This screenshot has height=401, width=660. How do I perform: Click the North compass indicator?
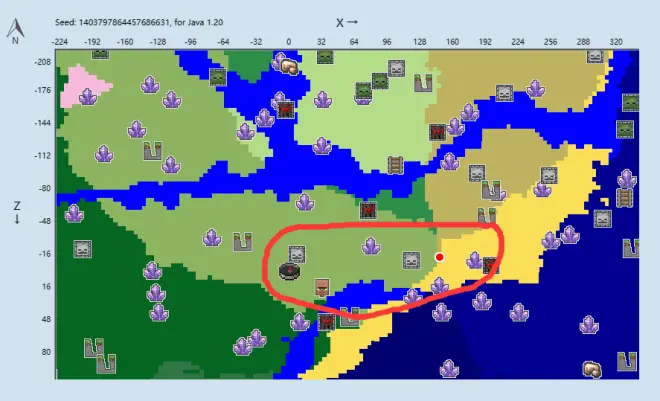(14, 36)
